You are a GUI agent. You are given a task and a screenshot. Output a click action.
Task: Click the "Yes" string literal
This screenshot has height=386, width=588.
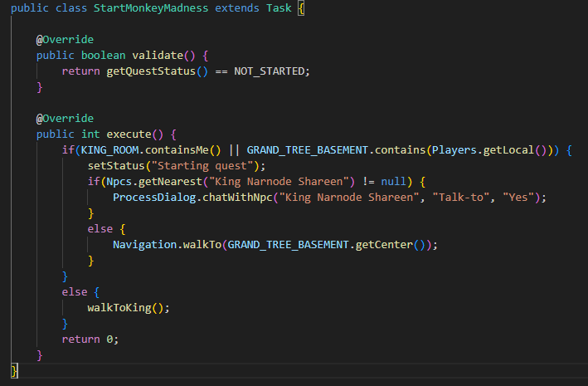pyautogui.click(x=518, y=198)
